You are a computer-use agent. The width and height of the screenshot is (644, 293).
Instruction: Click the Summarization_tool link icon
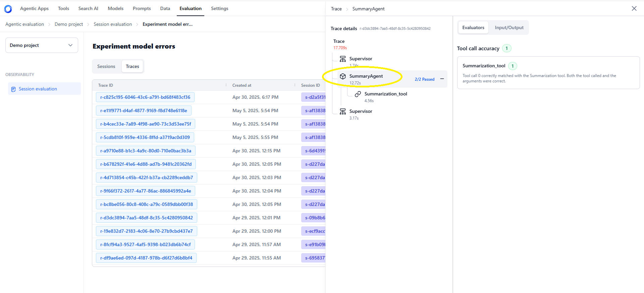[358, 94]
